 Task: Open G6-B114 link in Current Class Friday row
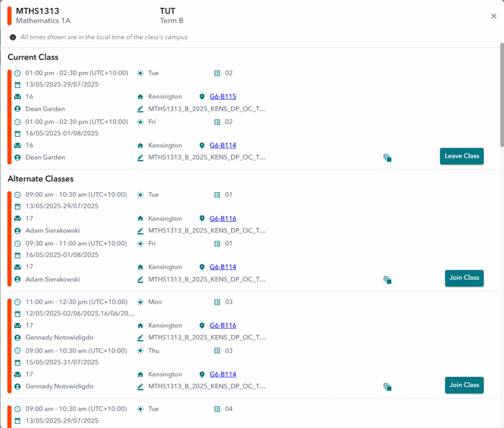click(222, 145)
